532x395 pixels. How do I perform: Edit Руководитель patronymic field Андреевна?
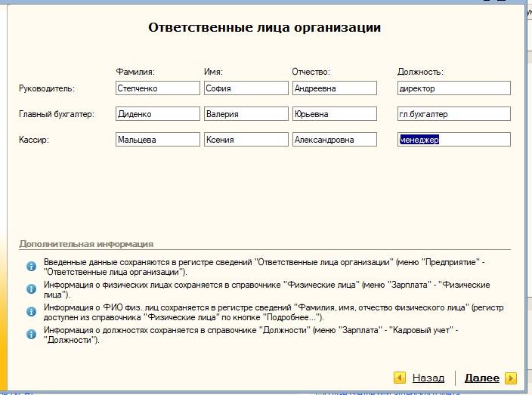click(335, 88)
